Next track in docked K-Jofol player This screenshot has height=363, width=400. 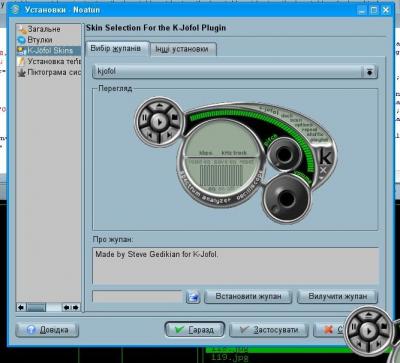coord(379,344)
